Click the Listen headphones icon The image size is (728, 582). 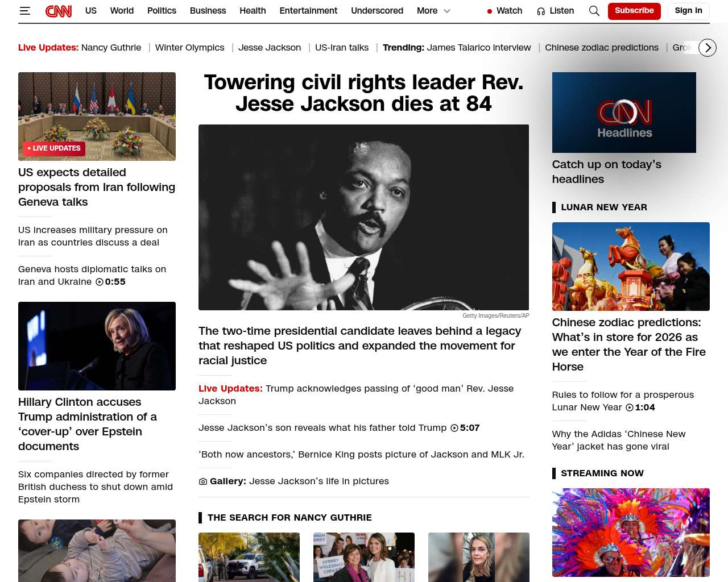(541, 11)
